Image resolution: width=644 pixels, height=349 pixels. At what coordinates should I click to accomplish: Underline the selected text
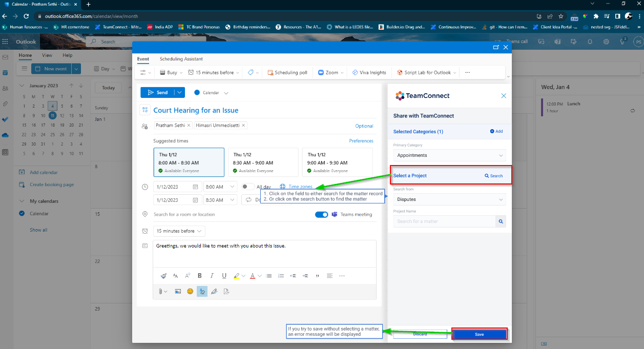[x=224, y=276]
